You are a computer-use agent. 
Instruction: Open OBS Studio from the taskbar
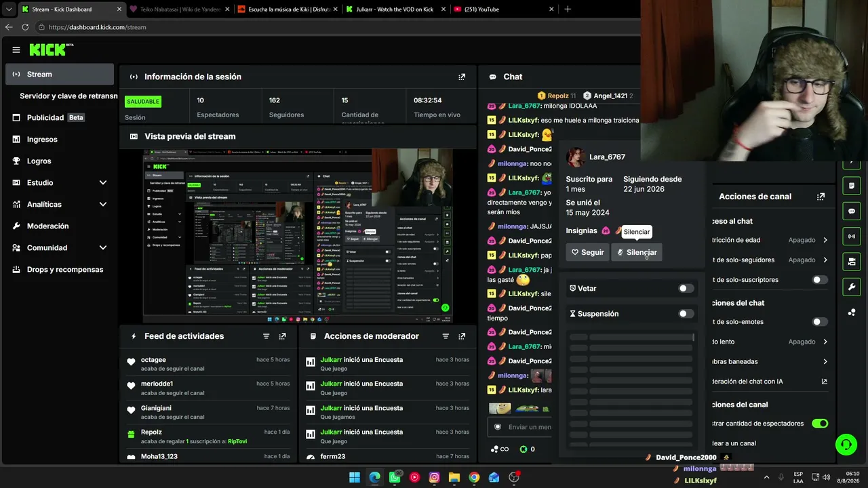coord(514,477)
